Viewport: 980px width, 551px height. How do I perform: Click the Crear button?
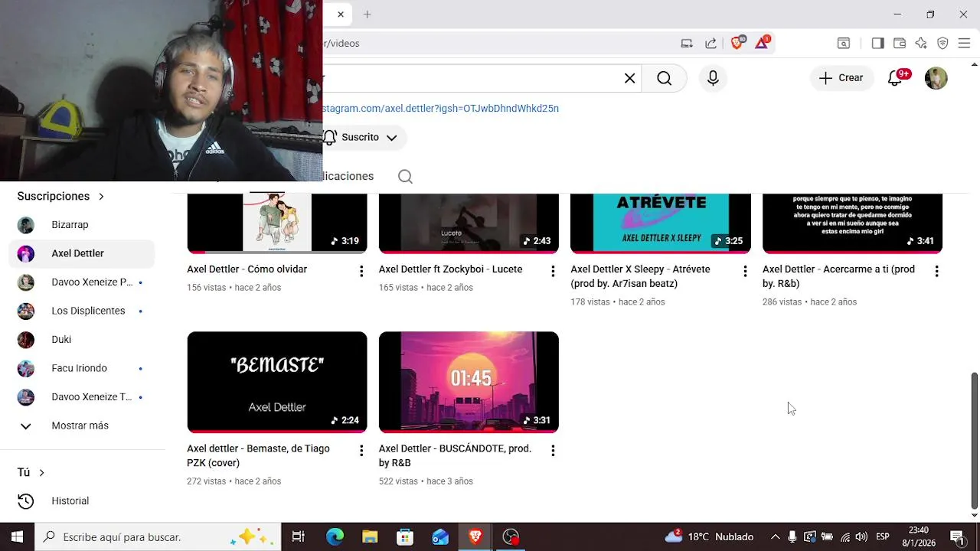click(841, 78)
